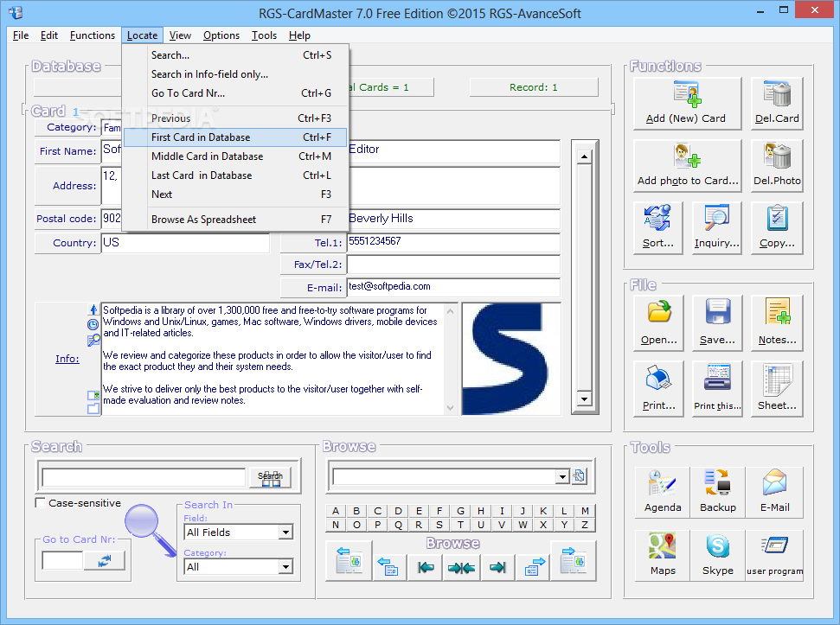Screen dimensions: 840x625
Task: Open the Functions menu
Action: (93, 35)
